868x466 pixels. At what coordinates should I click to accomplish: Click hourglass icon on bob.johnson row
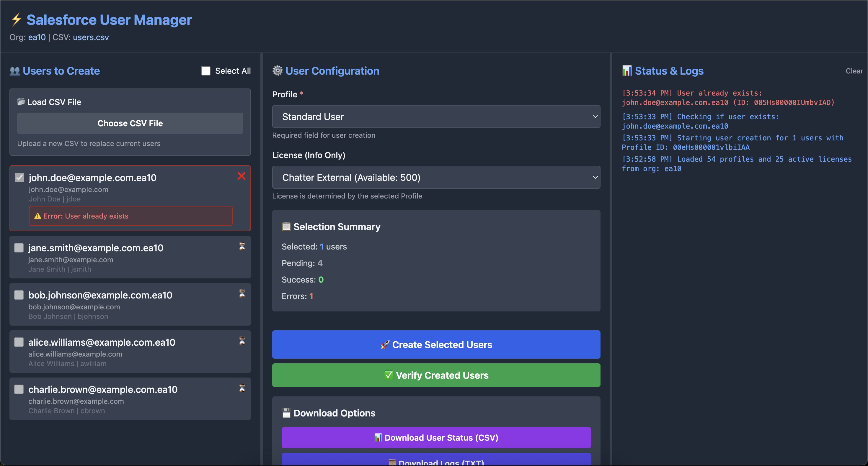pyautogui.click(x=242, y=293)
